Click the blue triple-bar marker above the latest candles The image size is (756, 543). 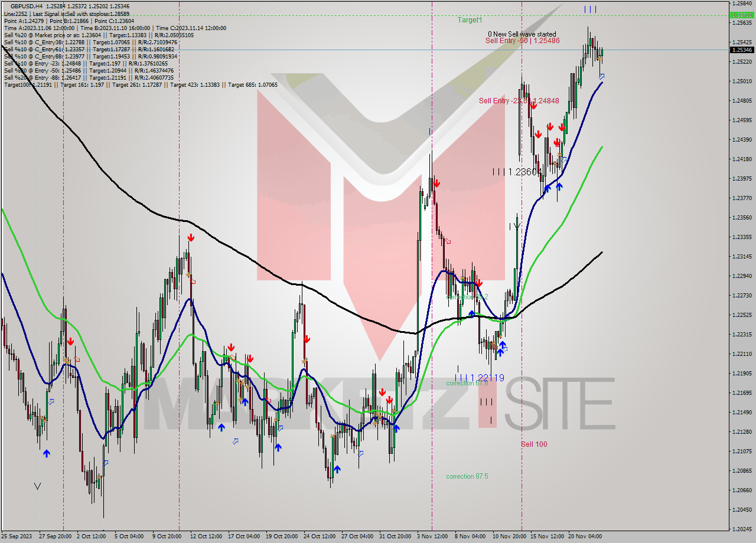[590, 9]
